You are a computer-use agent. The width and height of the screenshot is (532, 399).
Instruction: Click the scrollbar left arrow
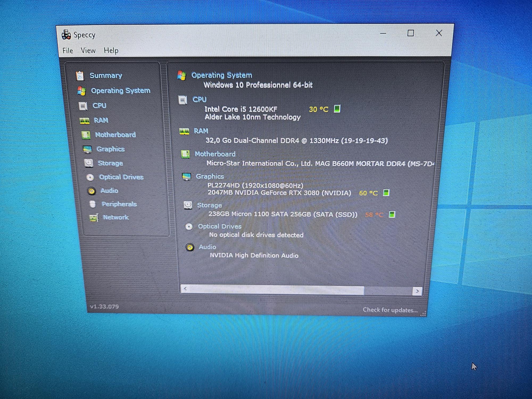pos(185,289)
